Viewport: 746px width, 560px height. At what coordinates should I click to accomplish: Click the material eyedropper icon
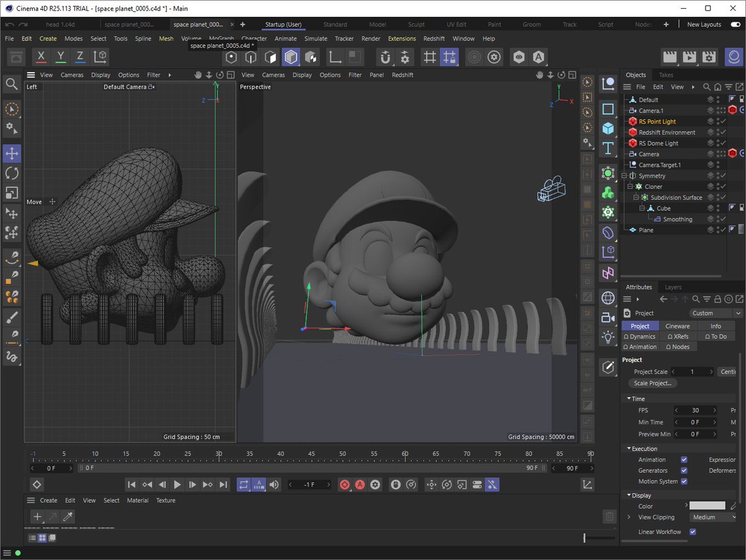(68, 516)
